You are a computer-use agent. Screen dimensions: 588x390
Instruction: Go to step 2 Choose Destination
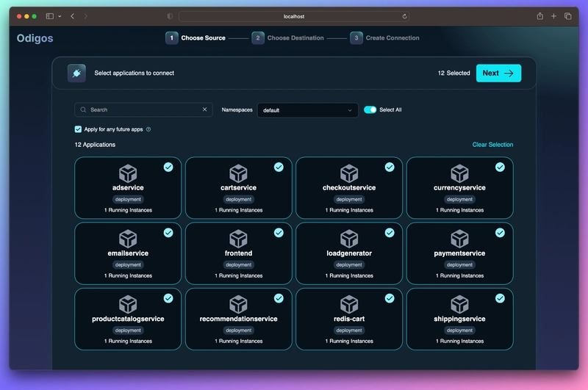point(287,38)
